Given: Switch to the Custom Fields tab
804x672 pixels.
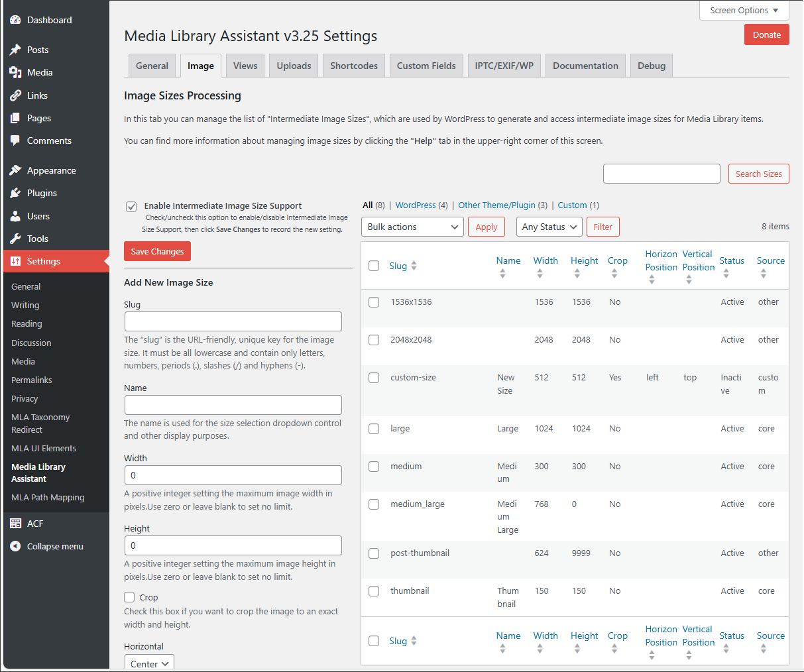Looking at the screenshot, I should [x=426, y=65].
